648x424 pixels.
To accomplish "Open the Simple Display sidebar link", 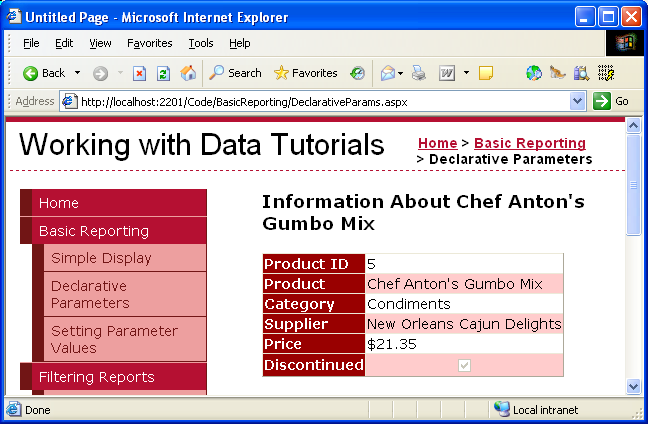I will (101, 258).
